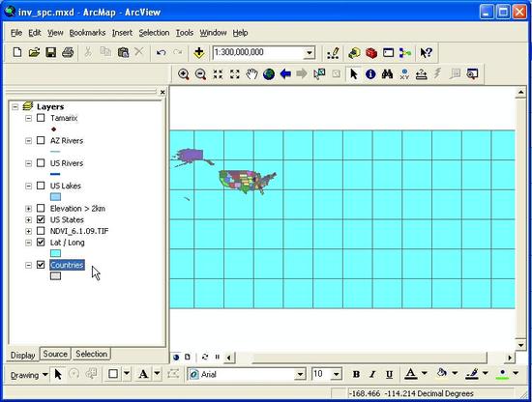Create a new map document

click(x=17, y=52)
